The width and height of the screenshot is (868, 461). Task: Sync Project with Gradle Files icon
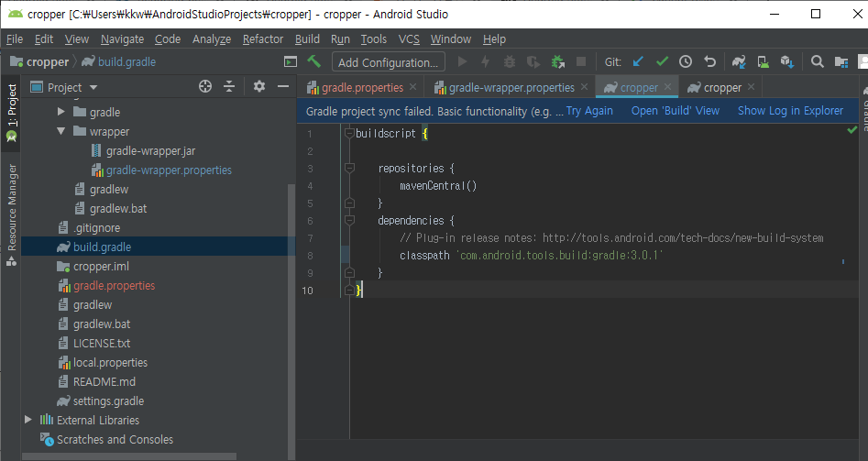pos(739,62)
